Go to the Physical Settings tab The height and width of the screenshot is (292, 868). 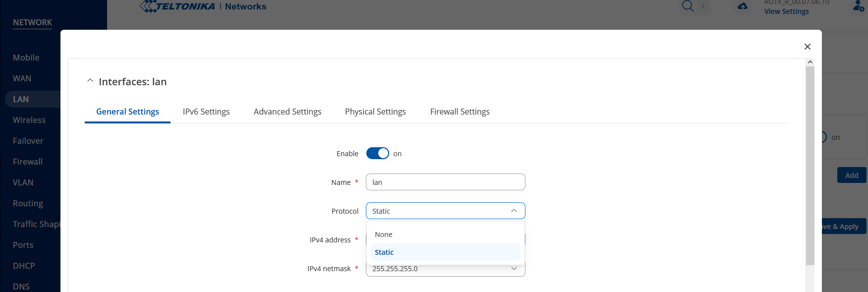[375, 112]
